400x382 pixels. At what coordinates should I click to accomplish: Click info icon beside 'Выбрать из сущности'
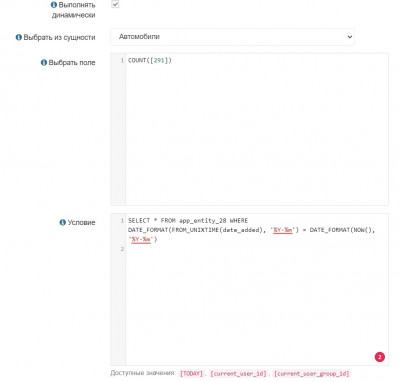(19, 37)
